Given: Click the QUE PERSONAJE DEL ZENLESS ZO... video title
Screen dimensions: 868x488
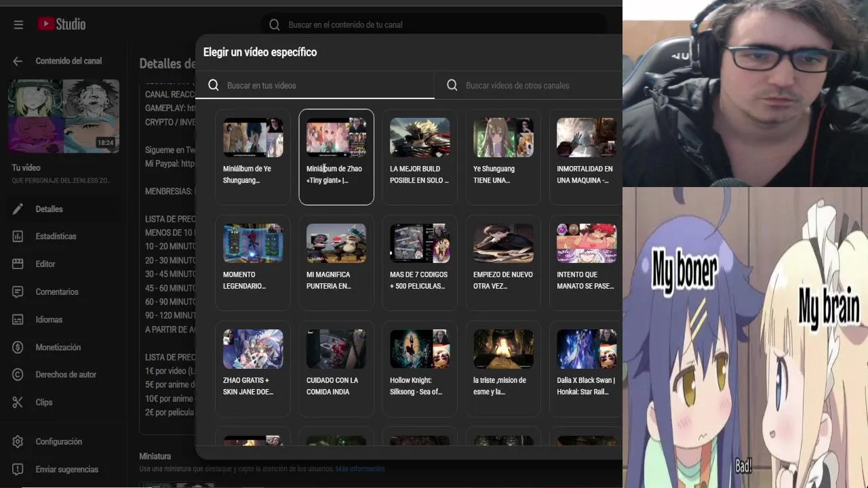Looking at the screenshot, I should click(x=62, y=181).
